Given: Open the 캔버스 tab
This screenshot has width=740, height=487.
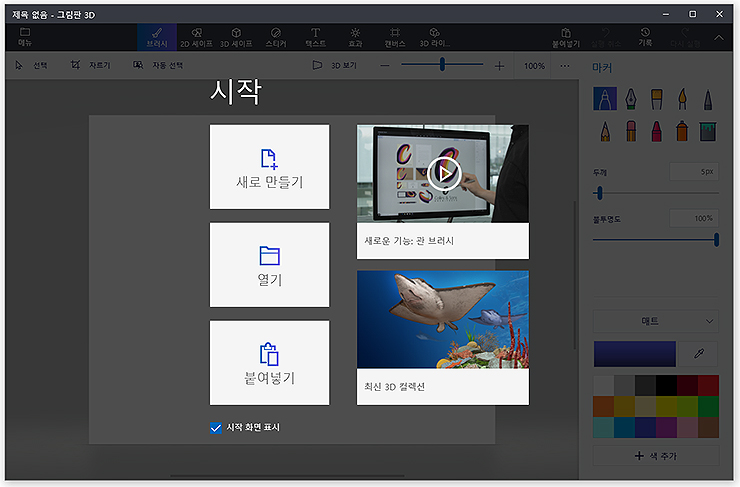Looking at the screenshot, I should click(395, 37).
